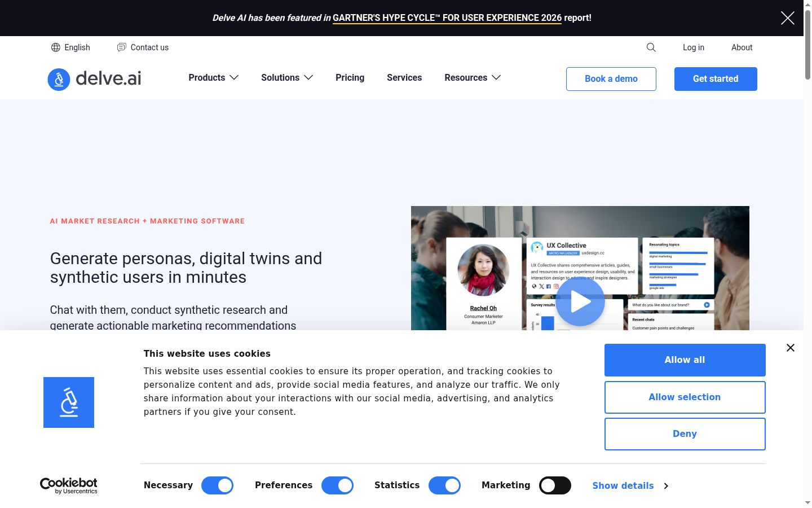The image size is (812, 508).
Task: Select the English language option
Action: click(x=77, y=47)
